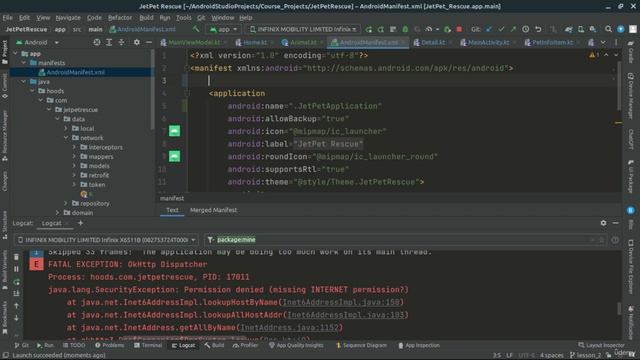Collapse the java folder in tree
Viewport: 640px width, 360px height.
tap(24, 82)
